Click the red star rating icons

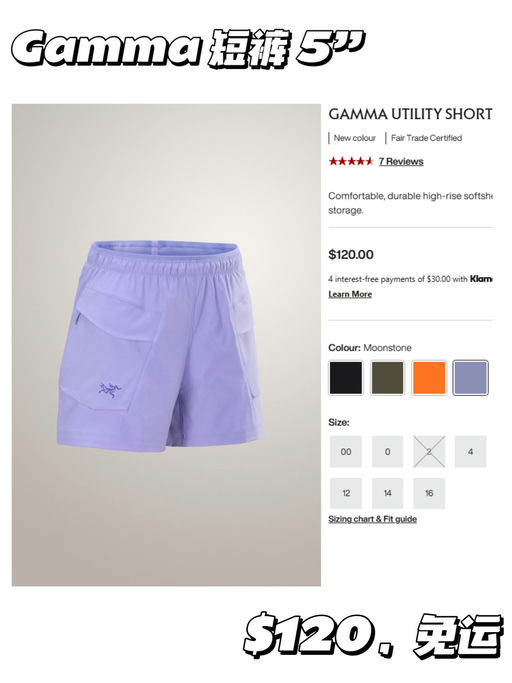[x=351, y=162]
